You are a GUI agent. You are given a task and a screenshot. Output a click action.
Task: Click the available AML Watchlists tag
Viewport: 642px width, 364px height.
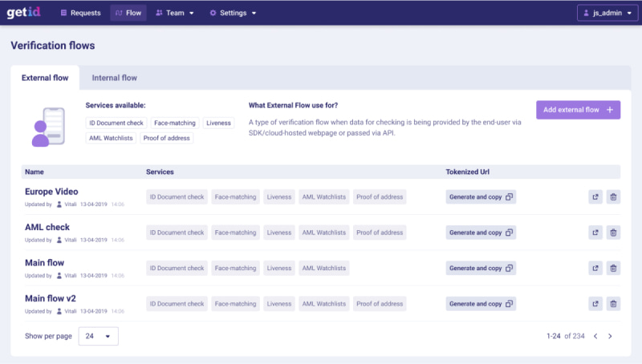(x=111, y=138)
